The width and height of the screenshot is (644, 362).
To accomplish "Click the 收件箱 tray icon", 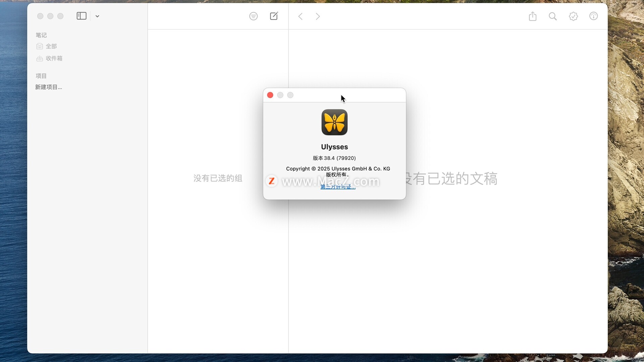I will (40, 58).
